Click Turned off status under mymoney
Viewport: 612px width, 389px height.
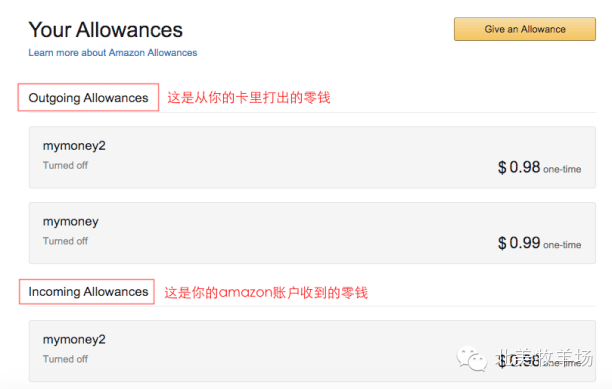coord(65,241)
